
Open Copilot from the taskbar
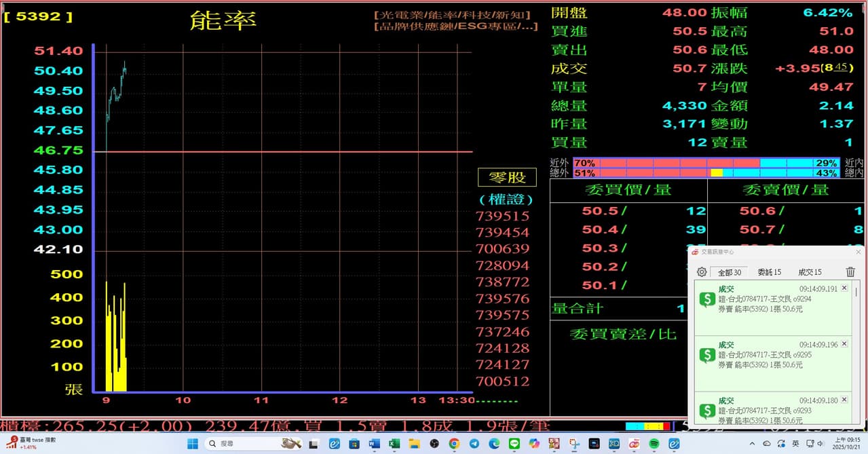(534, 444)
